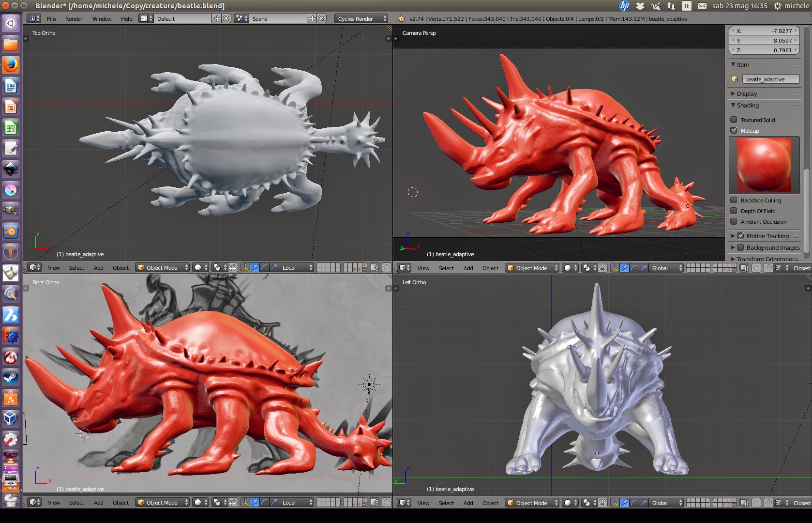Enable the Ambient Occlusion checkbox
This screenshot has height=523, width=812.
click(x=734, y=221)
